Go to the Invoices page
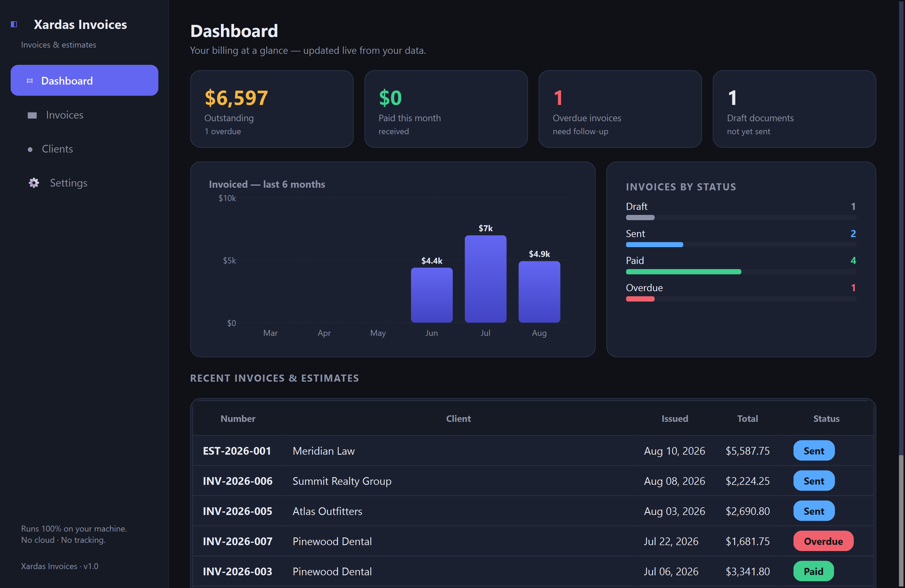 pyautogui.click(x=84, y=115)
